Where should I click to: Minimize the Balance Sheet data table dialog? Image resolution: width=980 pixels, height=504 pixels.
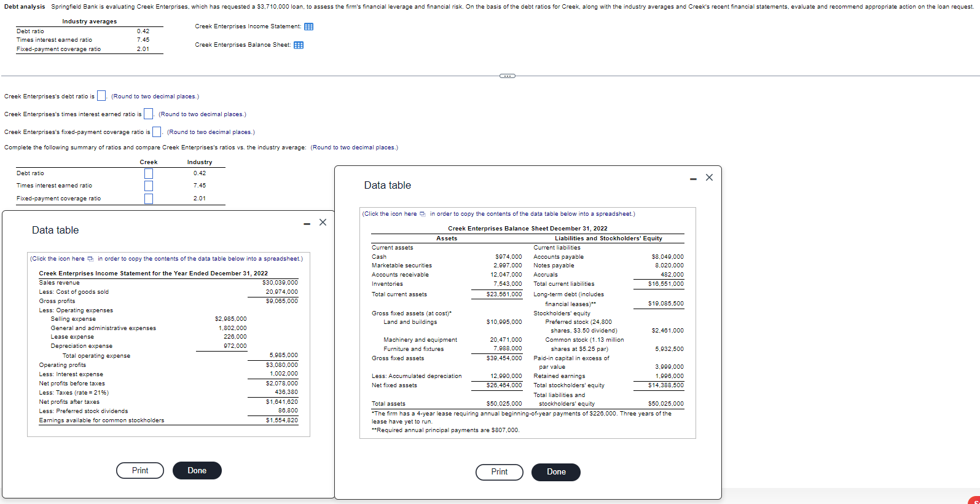coord(693,179)
